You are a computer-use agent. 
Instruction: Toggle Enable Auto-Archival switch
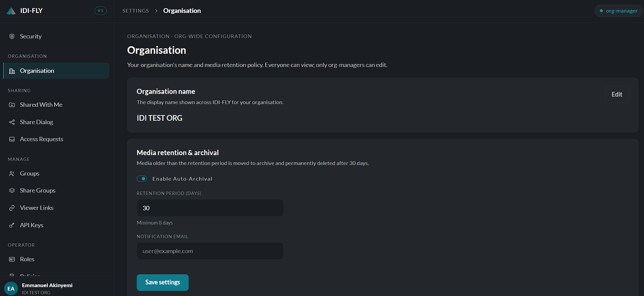point(142,179)
